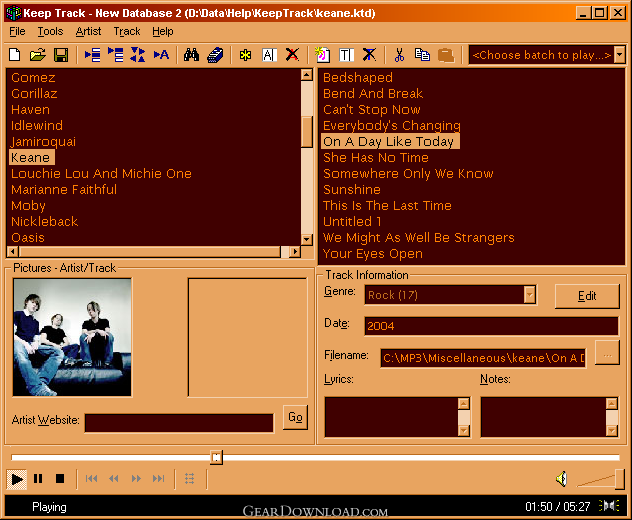Click the rename track T icon
Screen dimensions: 632x520
tap(346, 54)
